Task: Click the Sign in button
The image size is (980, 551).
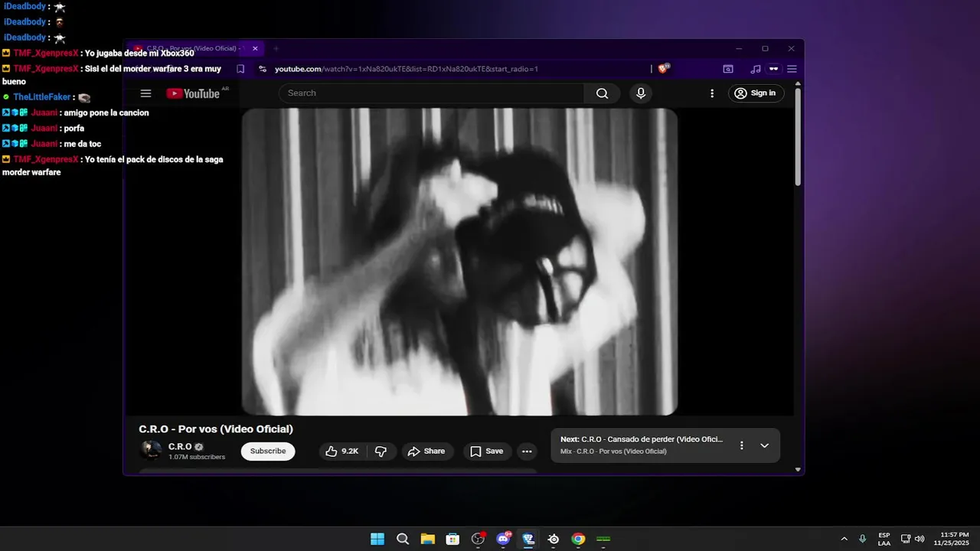Action: point(756,93)
